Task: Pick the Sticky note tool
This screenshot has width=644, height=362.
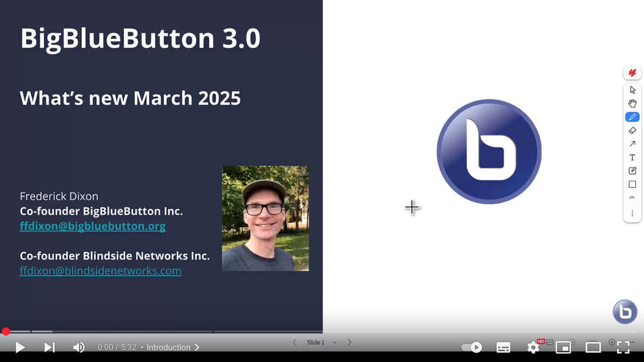Action: tap(632, 171)
